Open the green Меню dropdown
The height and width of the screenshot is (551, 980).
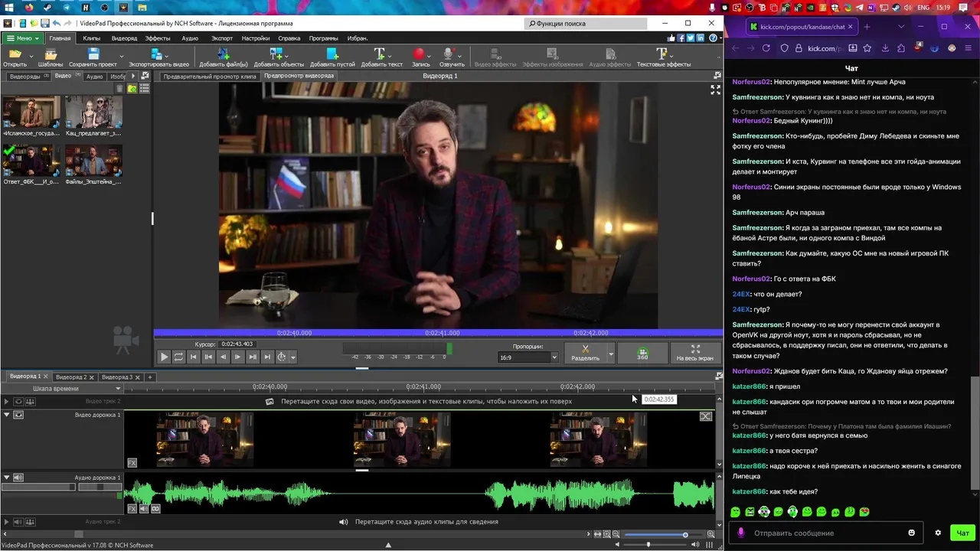pyautogui.click(x=21, y=38)
